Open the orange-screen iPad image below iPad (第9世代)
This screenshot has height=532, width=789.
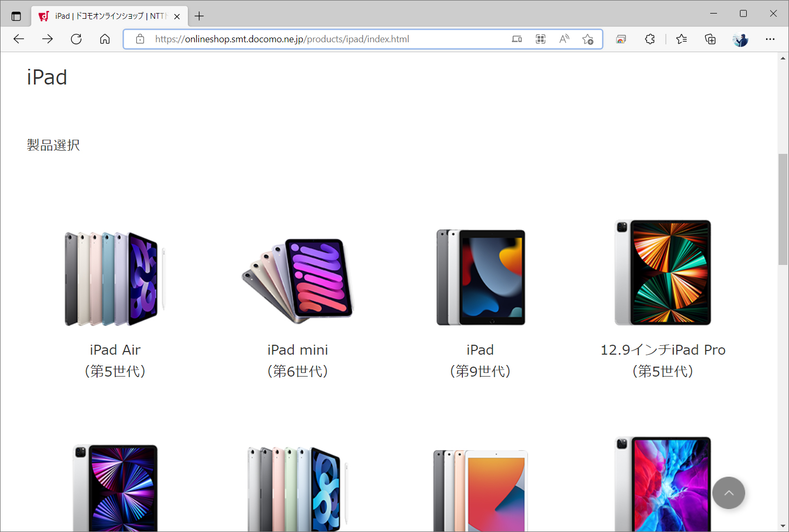(481, 490)
